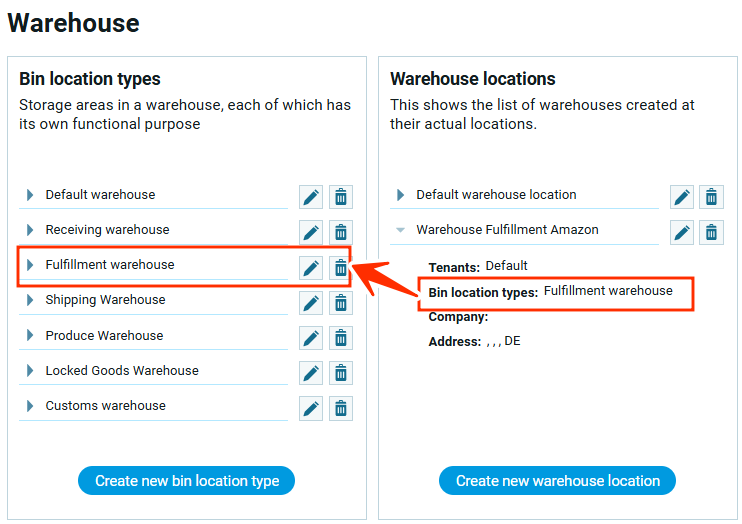This screenshot has width=742, height=524.
Task: Edit the Fulfillment warehouse bin type
Action: pyautogui.click(x=311, y=268)
